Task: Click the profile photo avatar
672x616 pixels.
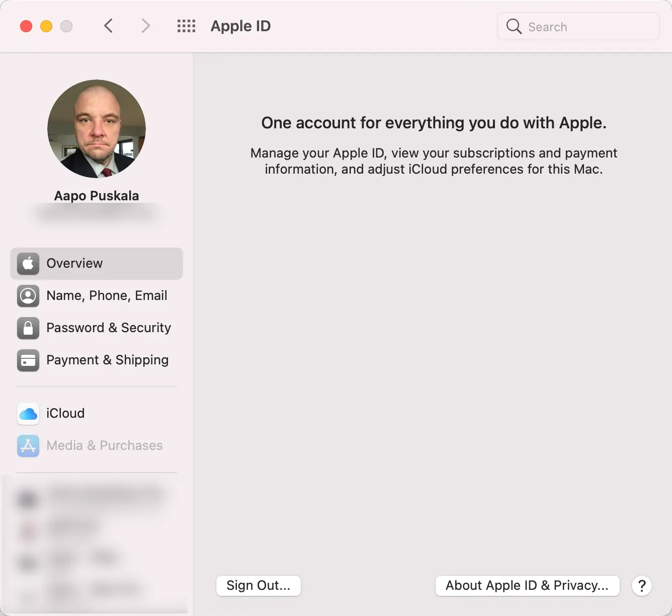Action: (x=97, y=129)
